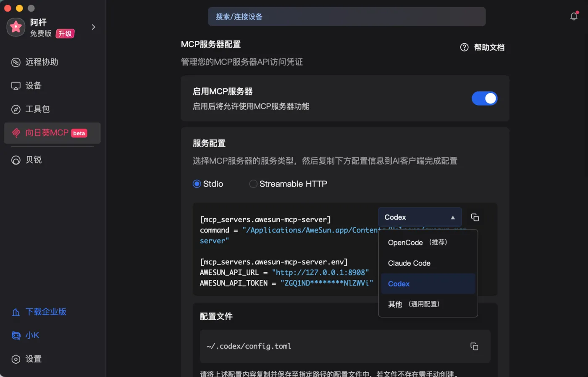Click the [mcp_servers.awesun-mcp-server.env] line
This screenshot has height=377, width=588.
(x=274, y=262)
